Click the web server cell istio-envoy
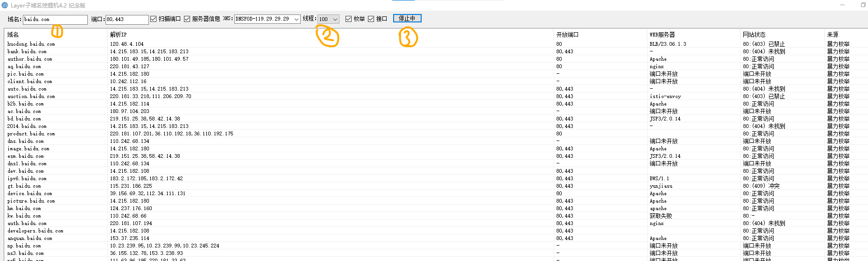The image size is (868, 261). click(x=665, y=96)
